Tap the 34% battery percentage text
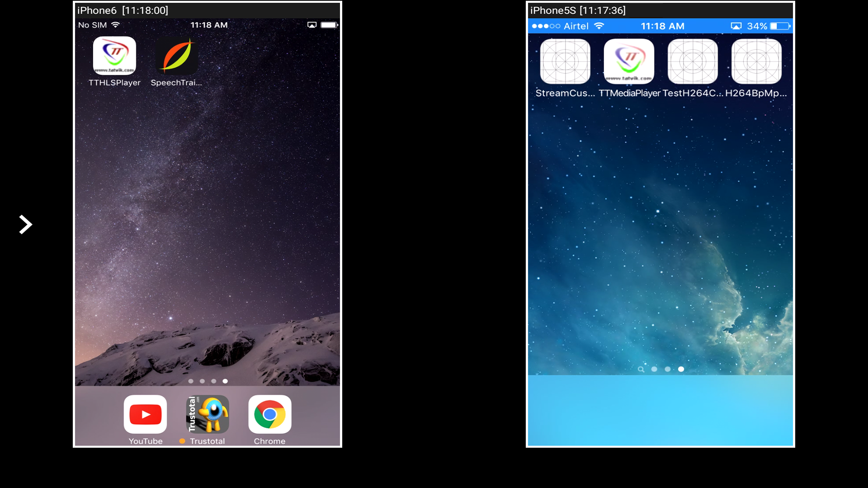This screenshot has height=488, width=868. pos(757,26)
